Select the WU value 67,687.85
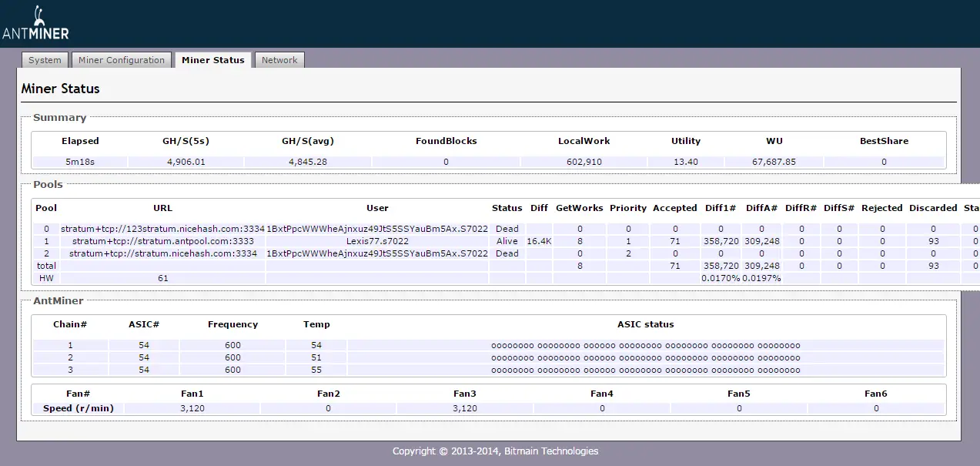 (x=773, y=163)
